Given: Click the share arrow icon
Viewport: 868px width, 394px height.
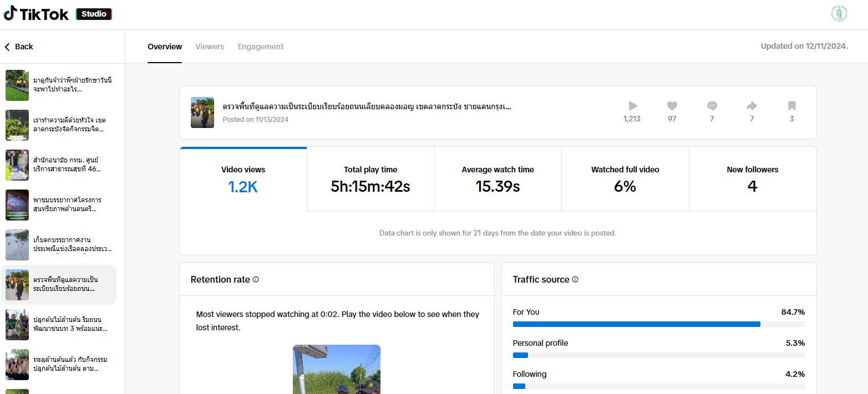Looking at the screenshot, I should (752, 106).
